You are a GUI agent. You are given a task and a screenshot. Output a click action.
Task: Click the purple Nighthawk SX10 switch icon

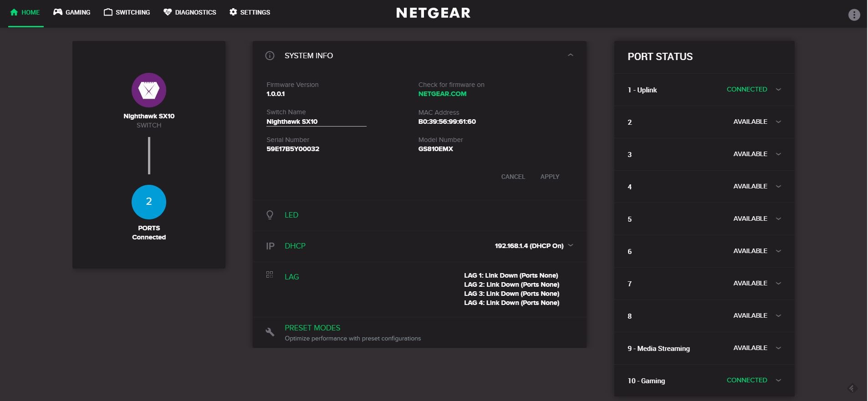tap(149, 90)
